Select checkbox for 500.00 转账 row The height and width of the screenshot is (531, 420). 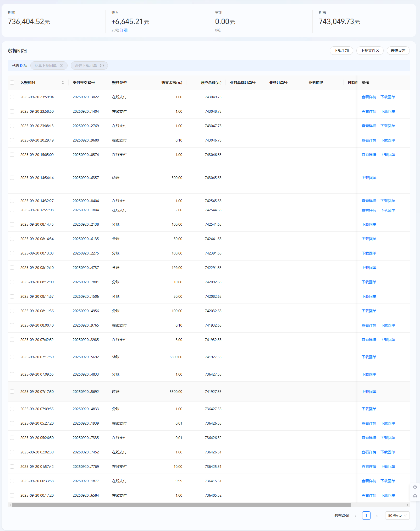click(x=12, y=178)
